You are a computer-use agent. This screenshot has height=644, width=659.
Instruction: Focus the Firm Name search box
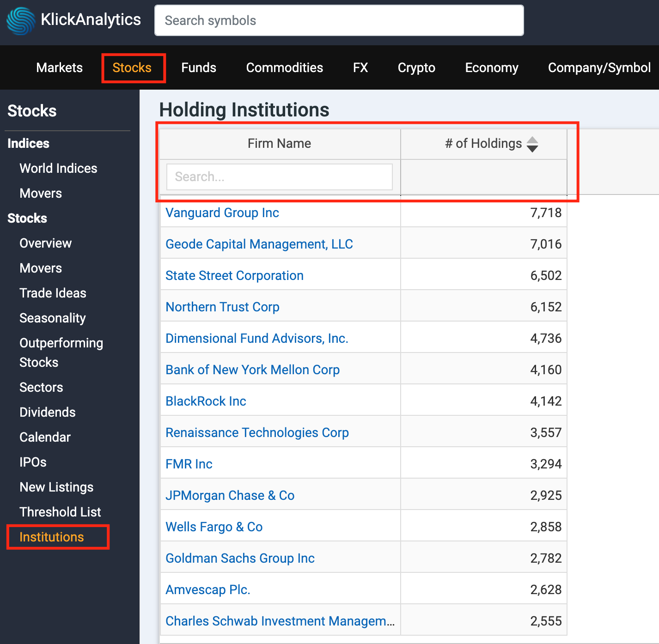pos(279,176)
